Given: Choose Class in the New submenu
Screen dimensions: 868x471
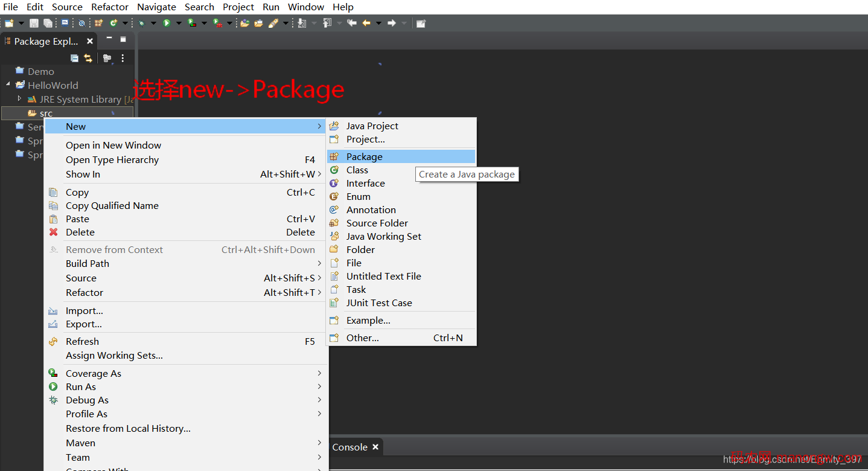Looking at the screenshot, I should (x=357, y=170).
